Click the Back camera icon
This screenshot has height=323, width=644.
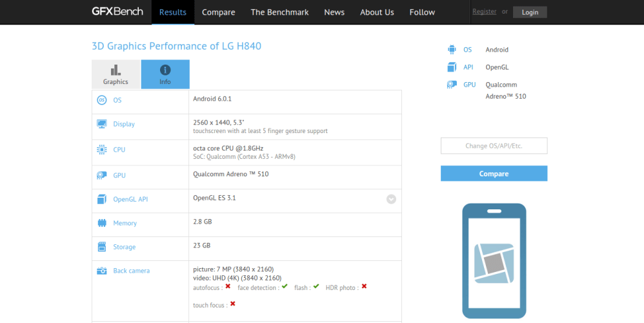[x=101, y=271]
